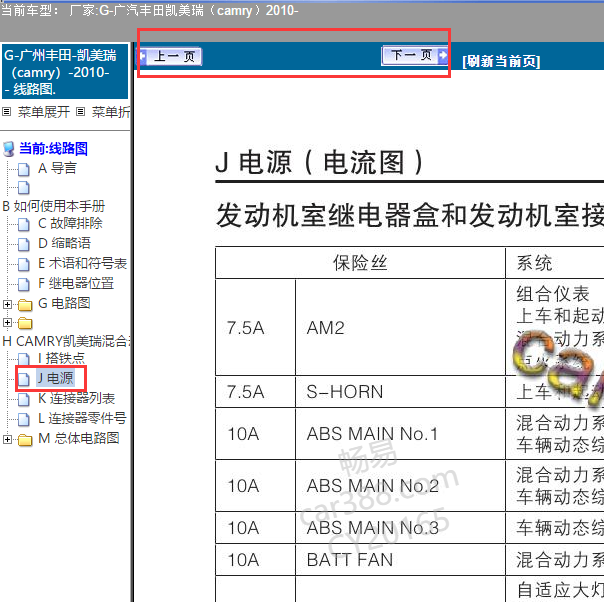Select the M 总体电路图 folder

pos(79,438)
